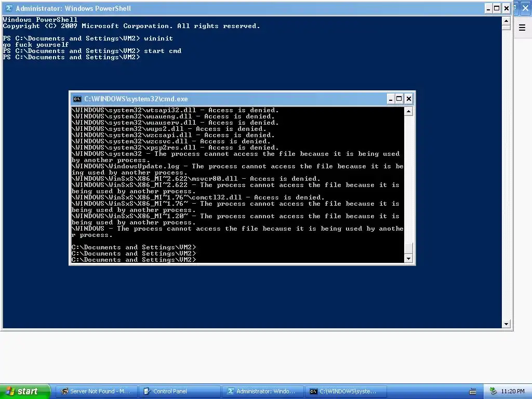Click the Copyright 2009 Microsoft Corporation line
The width and height of the screenshot is (532, 399).
[131, 26]
